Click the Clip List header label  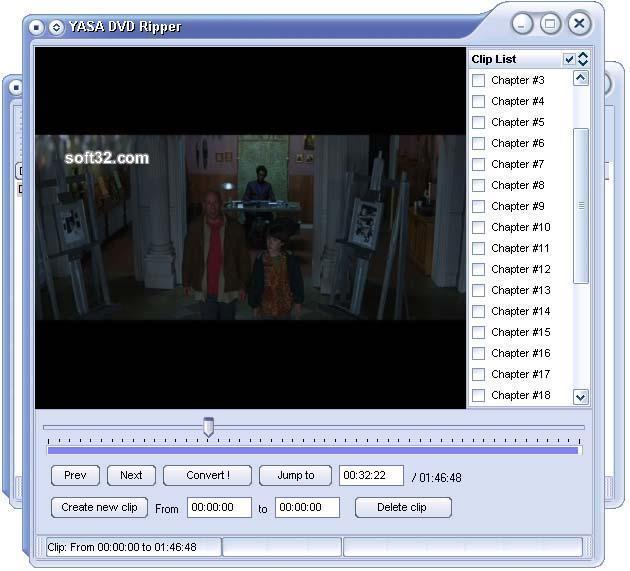point(494,59)
